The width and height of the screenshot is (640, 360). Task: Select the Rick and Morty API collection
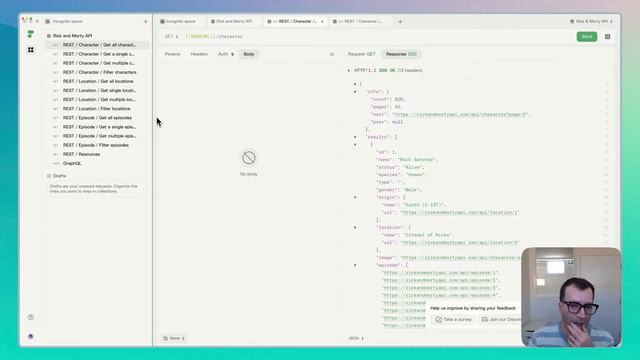coord(72,36)
